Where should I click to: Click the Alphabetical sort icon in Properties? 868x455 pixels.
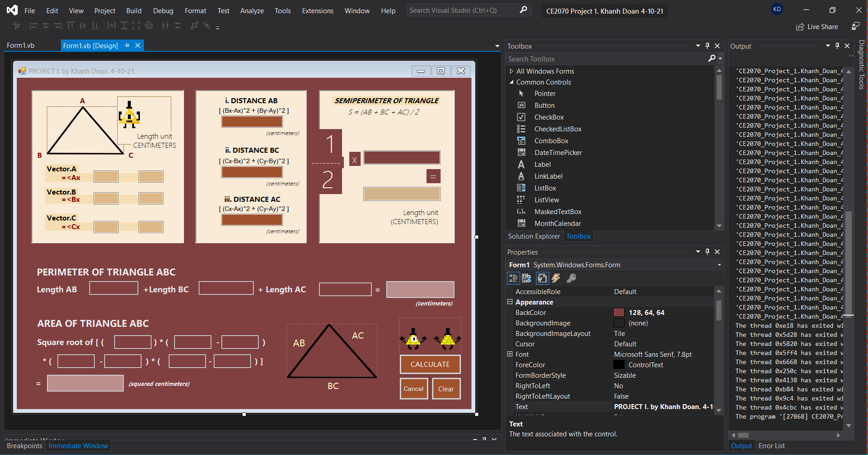click(x=527, y=278)
